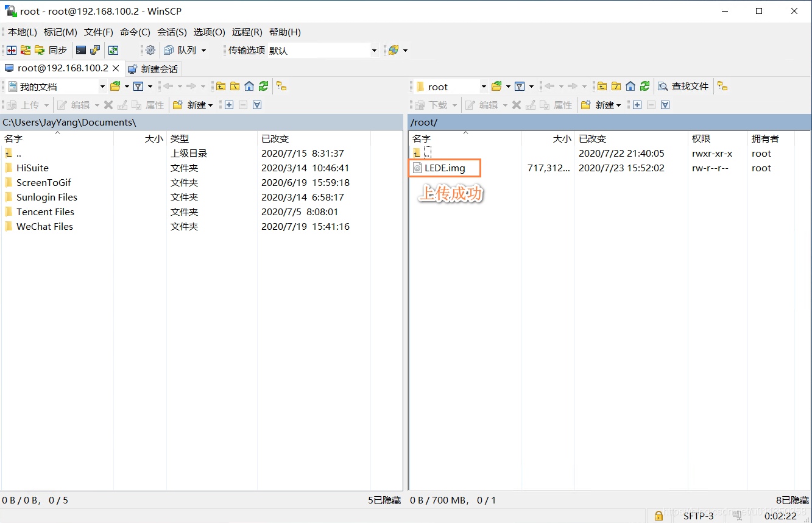Click remote panel select files plus icon
This screenshot has width=812, height=523.
pos(637,105)
